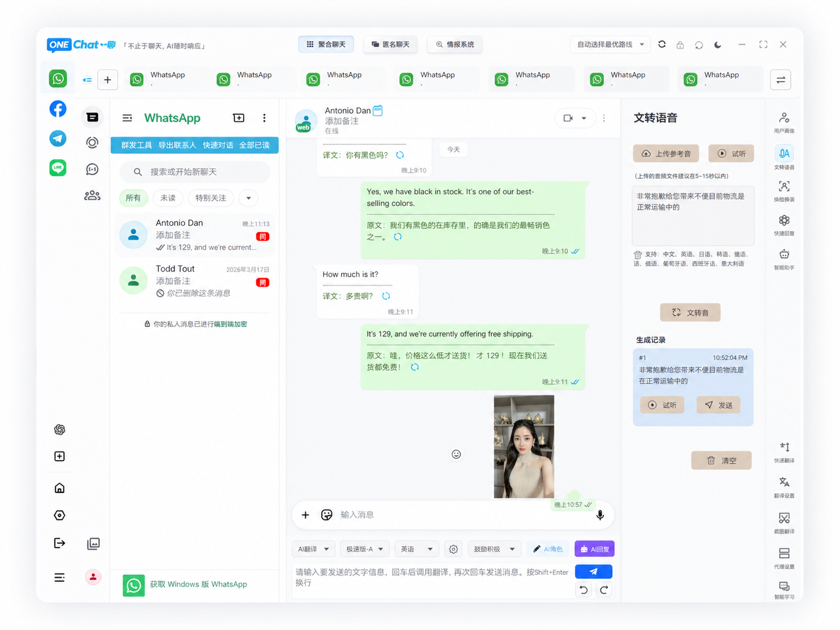Open the 极速版-A dropdown
This screenshot has width=840, height=630.
(365, 549)
